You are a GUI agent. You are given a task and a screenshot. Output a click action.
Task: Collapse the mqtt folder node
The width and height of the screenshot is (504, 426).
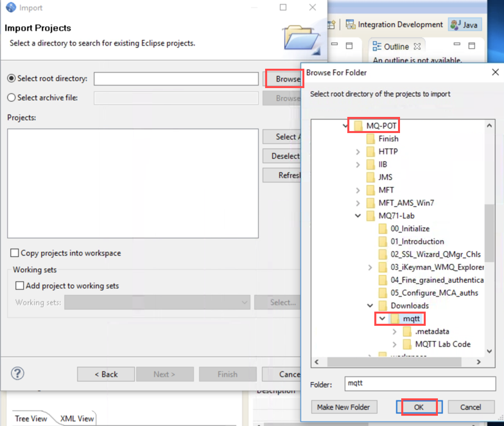(x=382, y=319)
